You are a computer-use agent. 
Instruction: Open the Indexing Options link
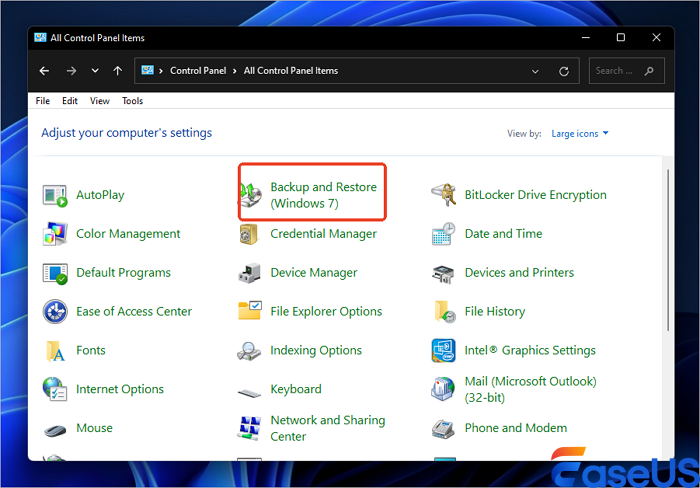315,351
